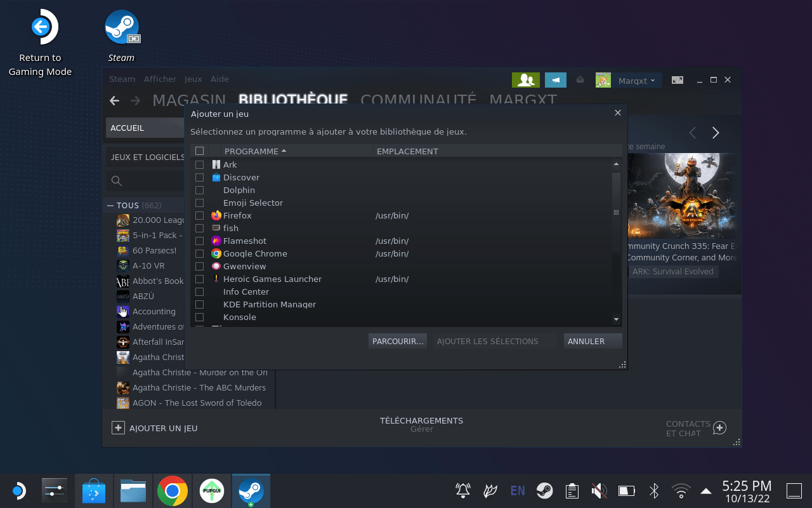Check the select-all checkbox in header

[199, 151]
